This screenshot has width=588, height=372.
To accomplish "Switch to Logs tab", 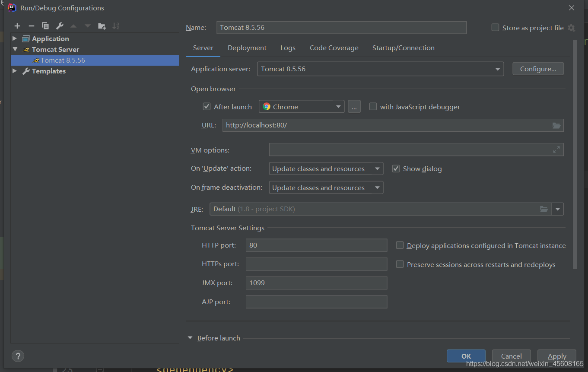I will coord(288,48).
